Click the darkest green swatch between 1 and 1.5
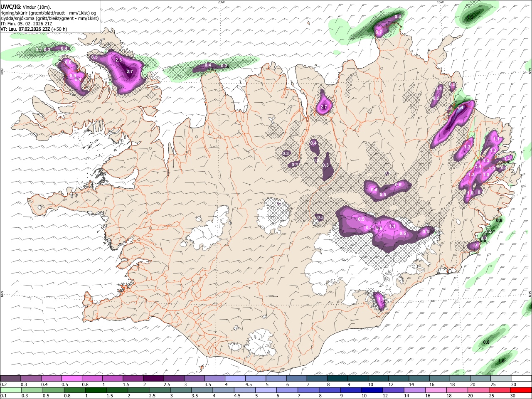Screen dimensions: 532x399 click(95, 390)
